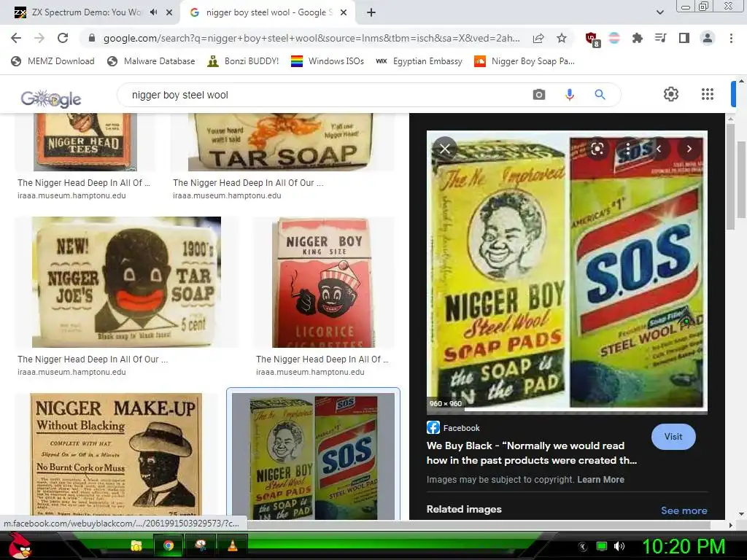Image resolution: width=747 pixels, height=560 pixels.
Task: Open the Chrome three-dot menu
Action: [x=731, y=38]
